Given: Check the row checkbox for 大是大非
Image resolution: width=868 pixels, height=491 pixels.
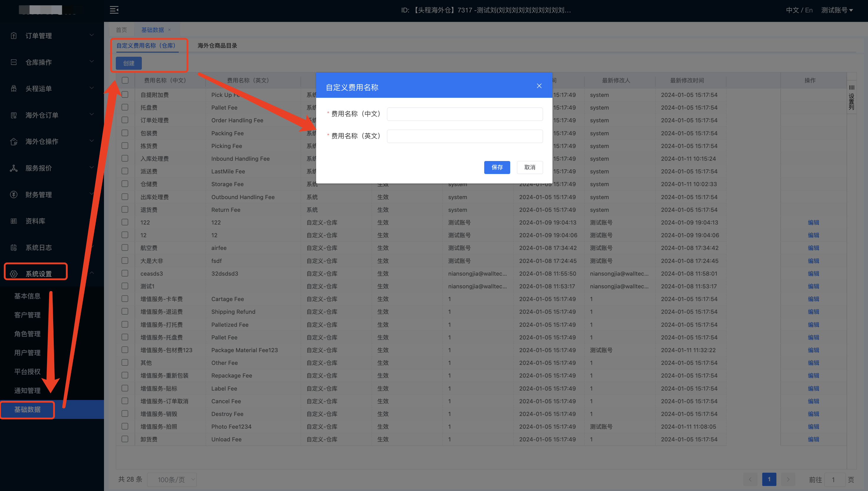Looking at the screenshot, I should point(125,261).
